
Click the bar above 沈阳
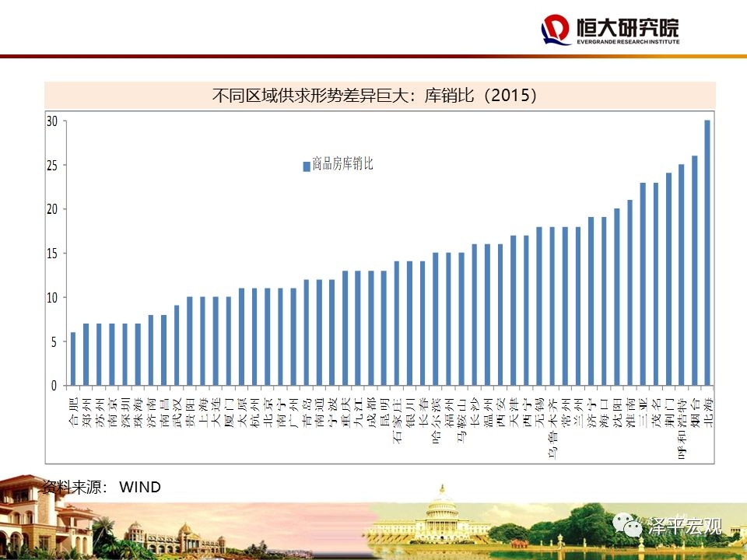tap(617, 296)
